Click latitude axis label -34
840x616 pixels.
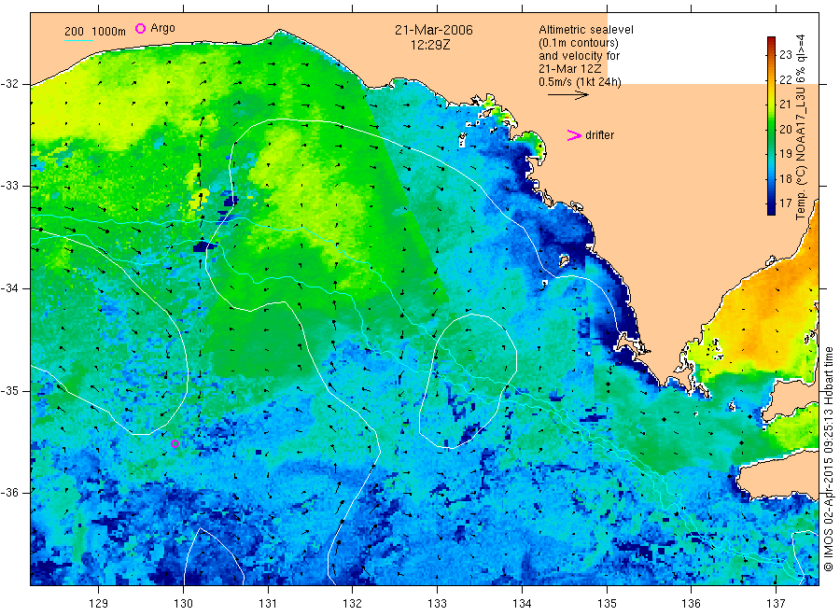tap(10, 288)
